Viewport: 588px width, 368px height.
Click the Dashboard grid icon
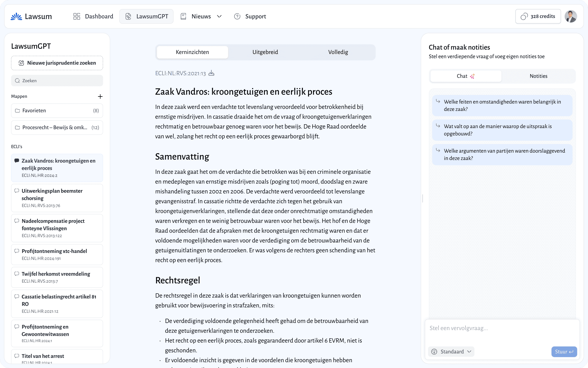[77, 17]
